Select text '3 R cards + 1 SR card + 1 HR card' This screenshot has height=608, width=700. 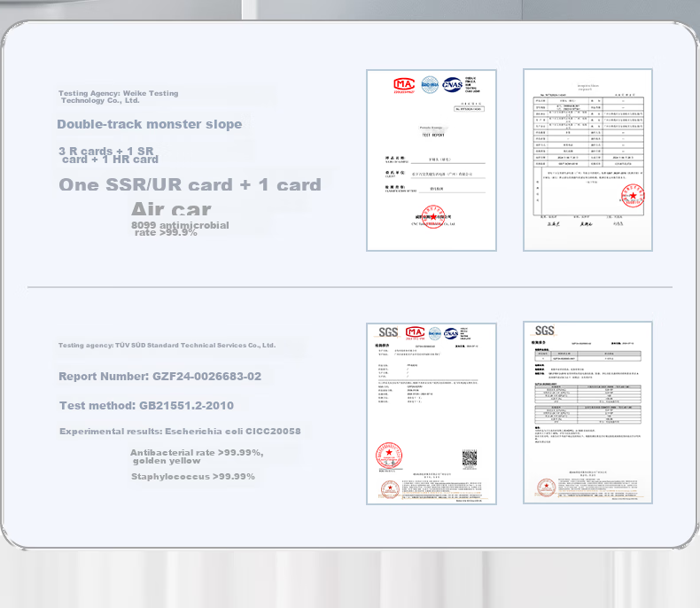coord(108,155)
